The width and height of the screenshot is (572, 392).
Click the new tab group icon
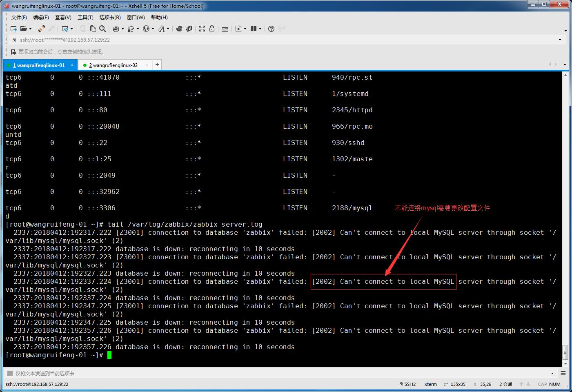coord(238,29)
